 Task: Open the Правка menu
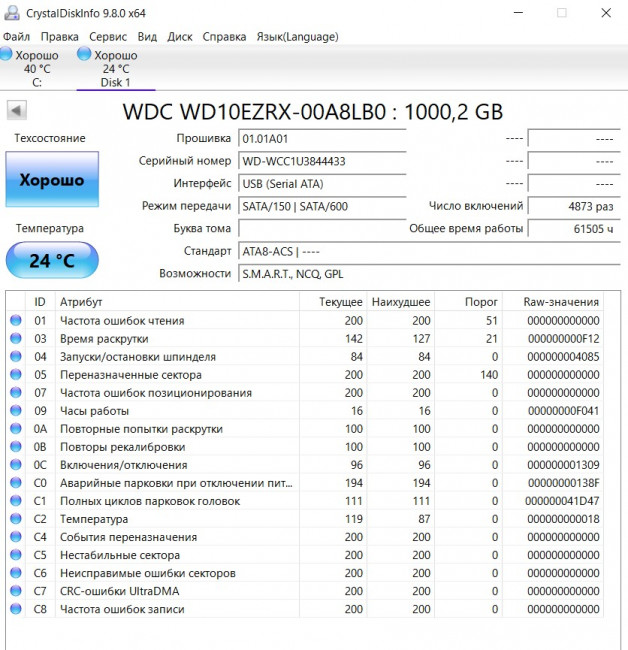pos(60,37)
